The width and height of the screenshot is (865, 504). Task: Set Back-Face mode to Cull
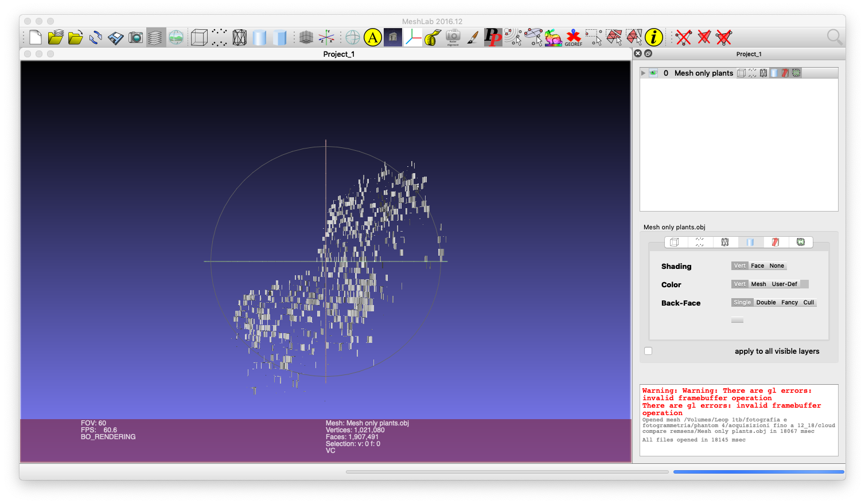(x=809, y=302)
